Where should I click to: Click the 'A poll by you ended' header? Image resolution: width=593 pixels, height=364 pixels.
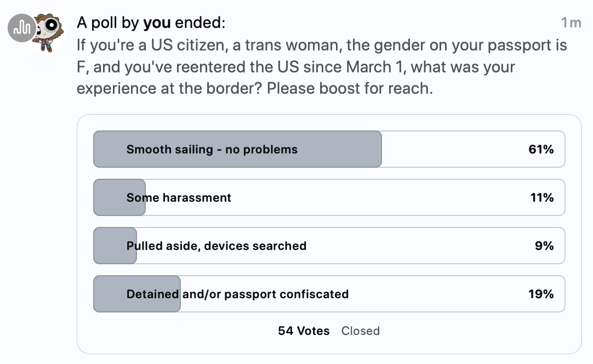point(151,22)
